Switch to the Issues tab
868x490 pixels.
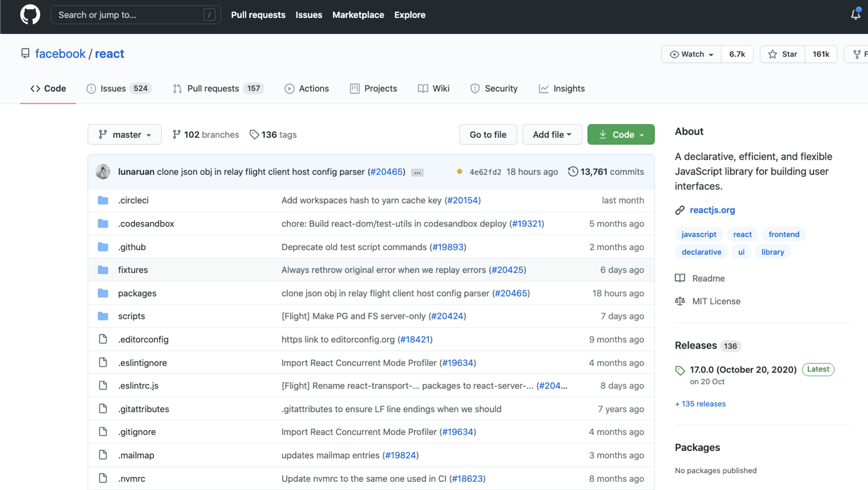(119, 88)
